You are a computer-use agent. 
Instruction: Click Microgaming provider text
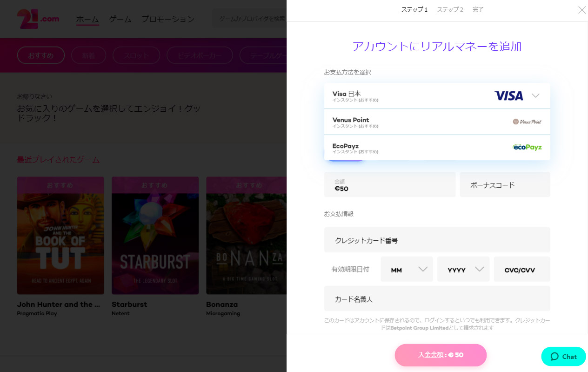223,314
